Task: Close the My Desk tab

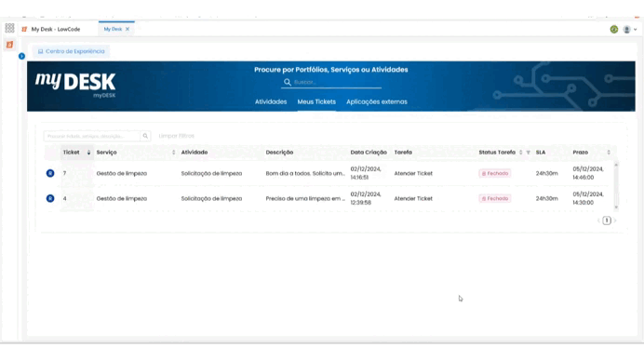Action: coord(127,29)
